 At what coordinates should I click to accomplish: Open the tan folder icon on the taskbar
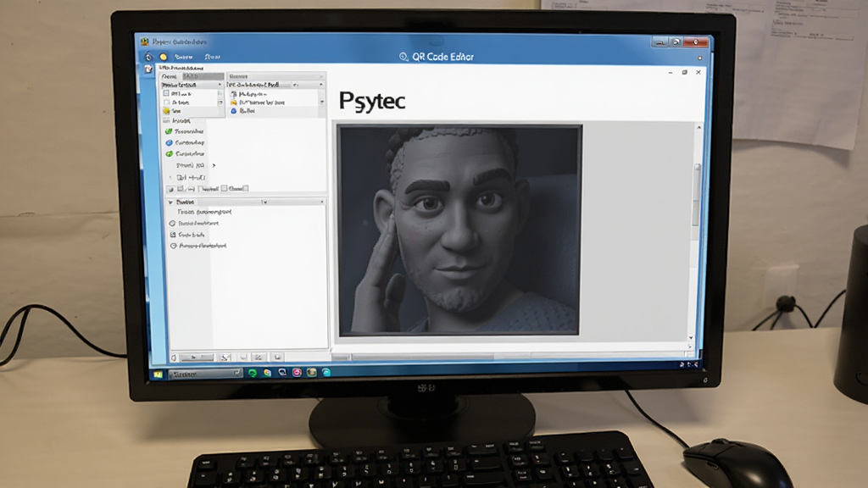312,373
